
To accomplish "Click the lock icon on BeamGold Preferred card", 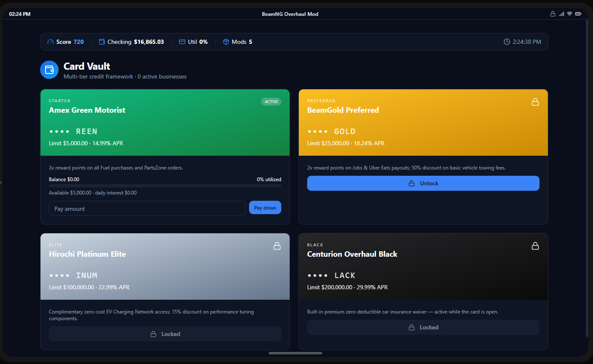I will coord(535,102).
